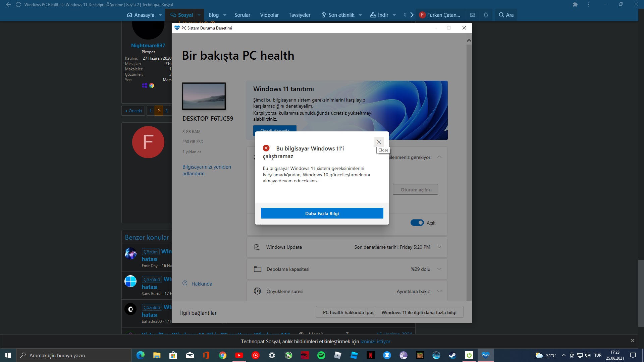Click the Daha Fazla Bilgi button
Image resolution: width=644 pixels, height=362 pixels.
pos(322,214)
